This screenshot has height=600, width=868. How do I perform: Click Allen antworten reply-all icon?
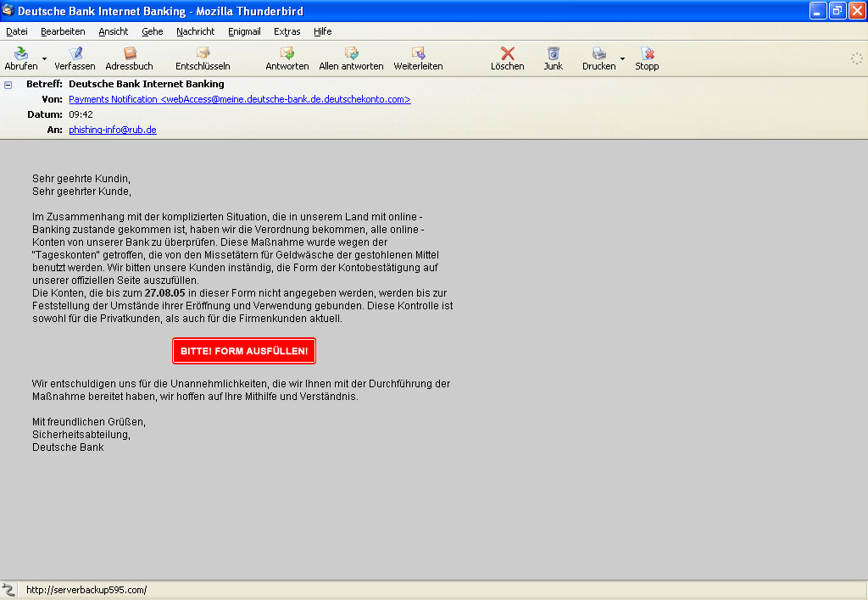[x=351, y=53]
